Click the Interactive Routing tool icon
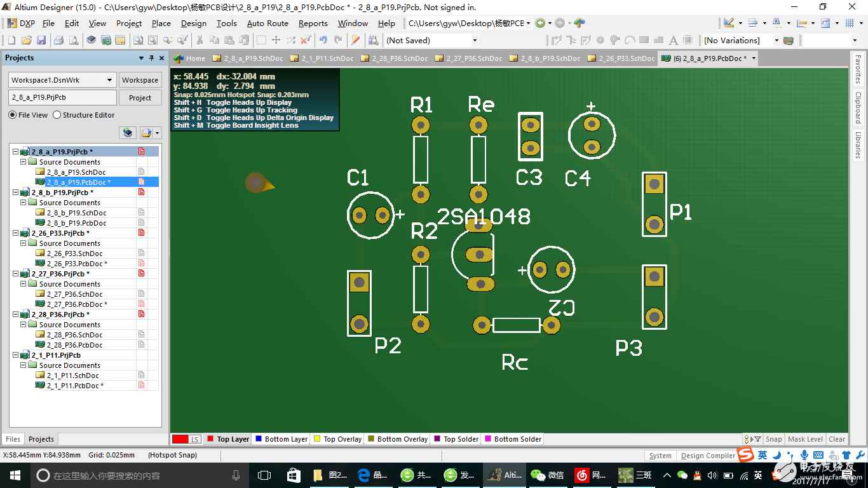This screenshot has width=868, height=488. (557, 40)
